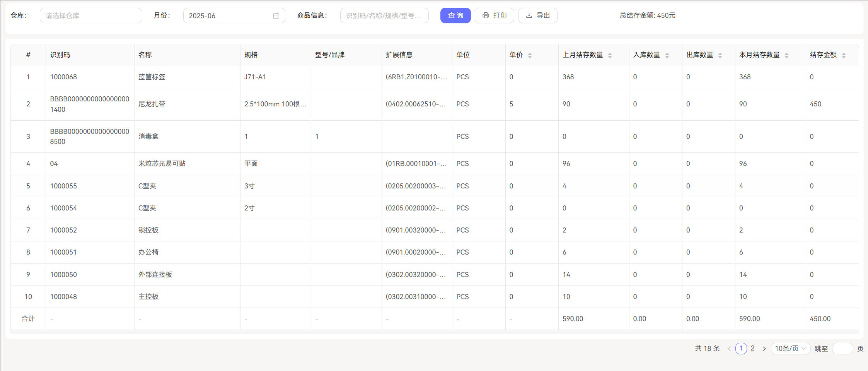Sort by 本月结存数量 column sort icon
The width and height of the screenshot is (868, 371).
pos(786,55)
